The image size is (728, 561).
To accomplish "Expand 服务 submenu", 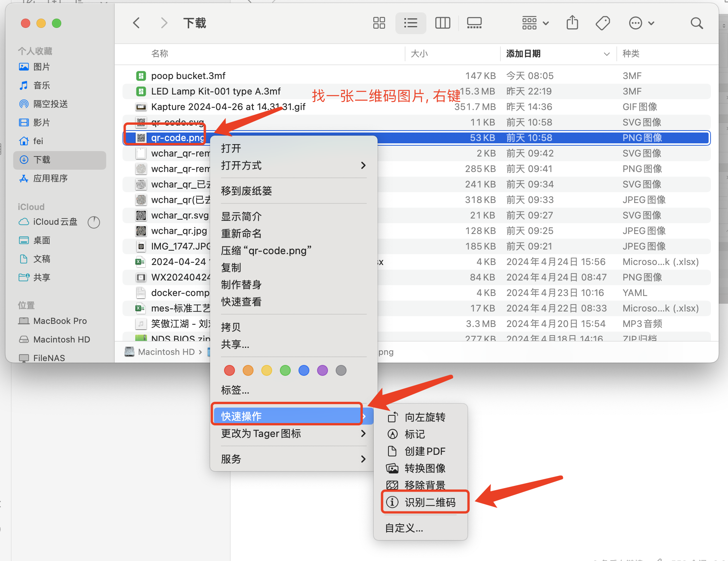I will click(293, 459).
